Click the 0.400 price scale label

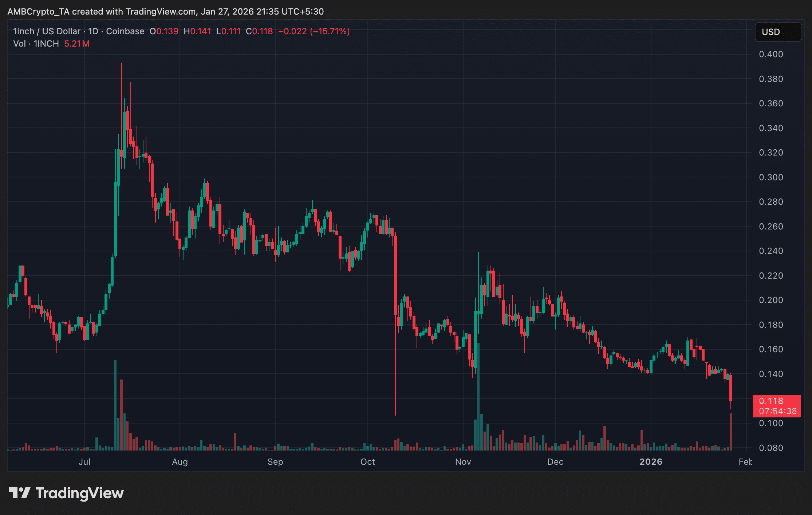771,54
